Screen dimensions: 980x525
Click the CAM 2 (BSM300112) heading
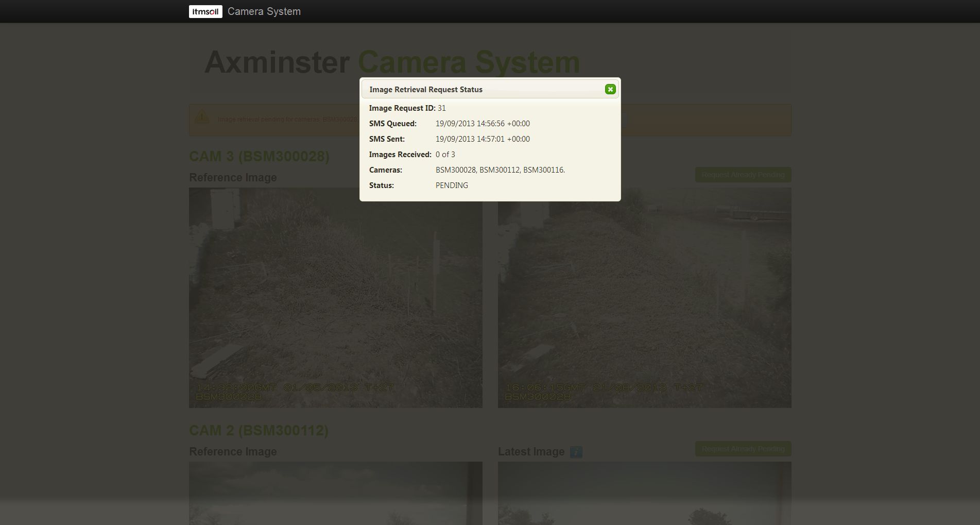pos(259,430)
